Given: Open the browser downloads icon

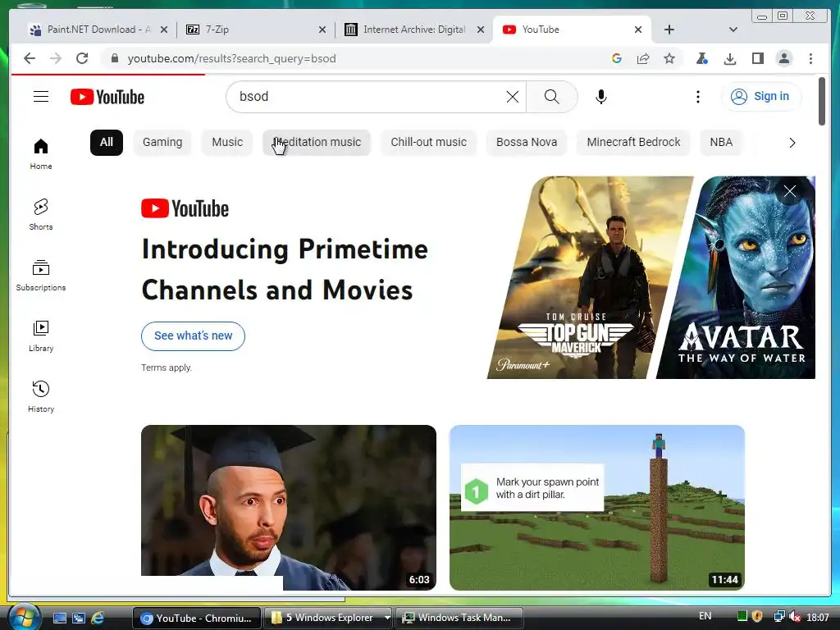Looking at the screenshot, I should tap(729, 58).
